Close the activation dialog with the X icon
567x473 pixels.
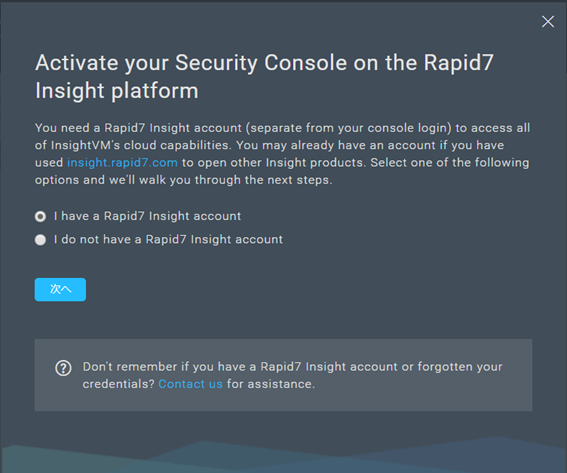pos(548,22)
